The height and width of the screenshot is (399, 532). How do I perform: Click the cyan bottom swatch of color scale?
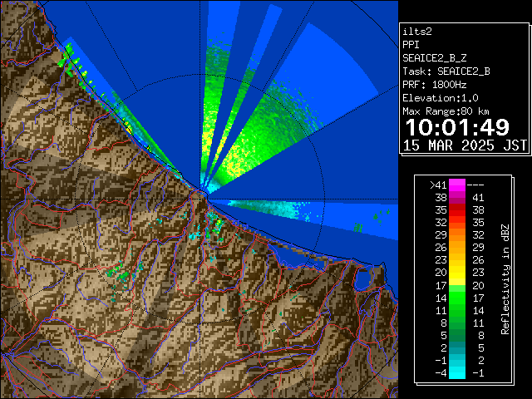tap(457, 372)
